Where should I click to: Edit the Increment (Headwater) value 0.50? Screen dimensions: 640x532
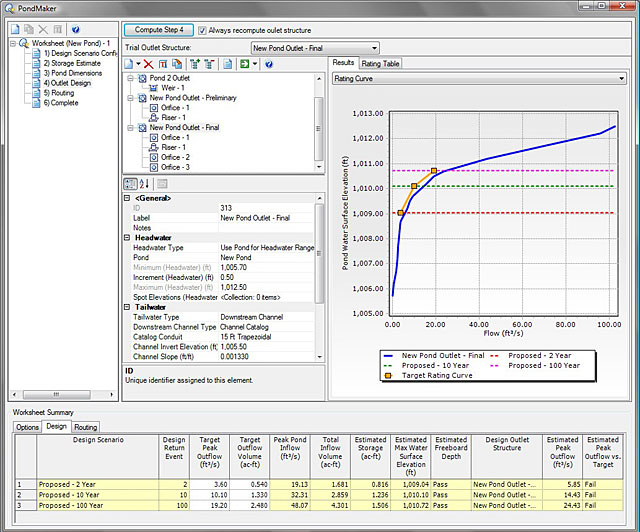266,277
